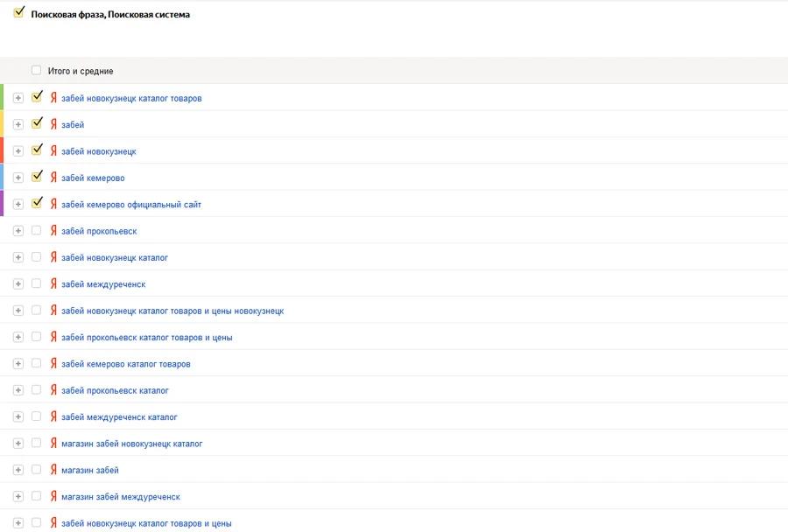This screenshot has width=788, height=532.
Task: Open 'забей междуреченск каталог' link
Action: click(119, 417)
